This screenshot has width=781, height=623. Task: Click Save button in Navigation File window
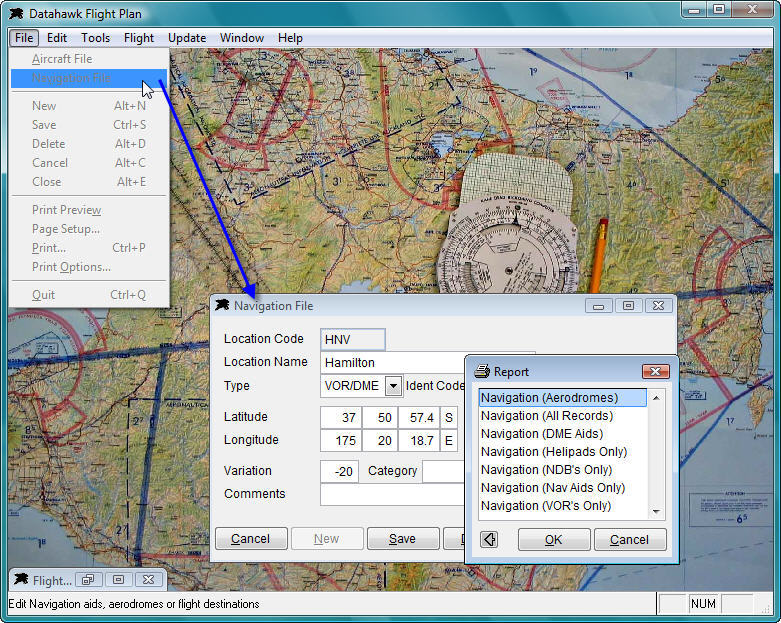(403, 539)
